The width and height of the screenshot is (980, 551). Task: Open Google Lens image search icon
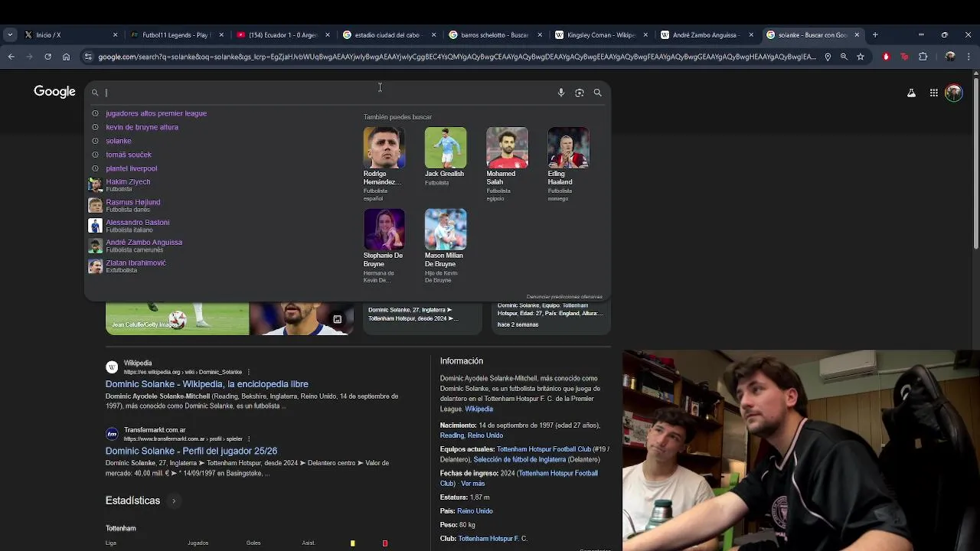580,93
